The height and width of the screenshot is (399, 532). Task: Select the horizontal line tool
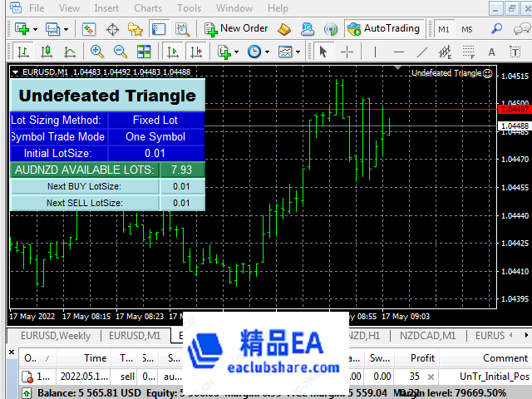point(399,52)
